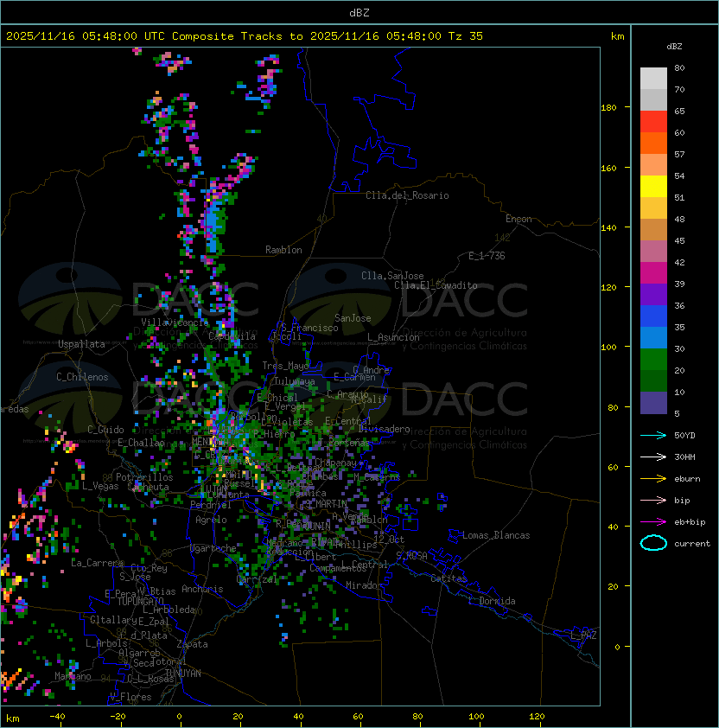Image resolution: width=719 pixels, height=728 pixels.
Task: Click the 'V_Flores' map label
Action: [130, 697]
